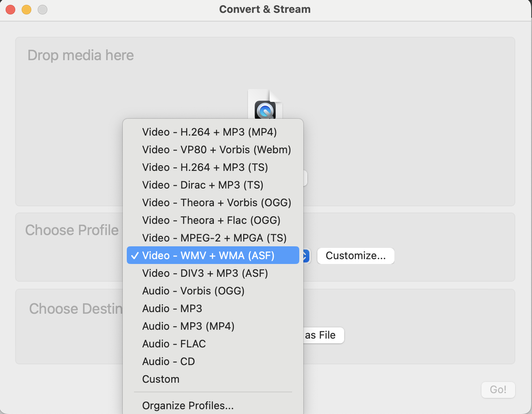Choose the Audio - CD profile
Viewport: 532px width, 414px height.
pyautogui.click(x=169, y=361)
